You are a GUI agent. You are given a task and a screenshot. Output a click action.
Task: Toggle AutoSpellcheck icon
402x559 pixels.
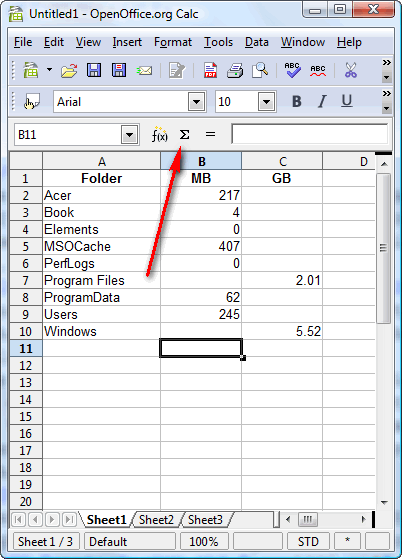tap(318, 70)
